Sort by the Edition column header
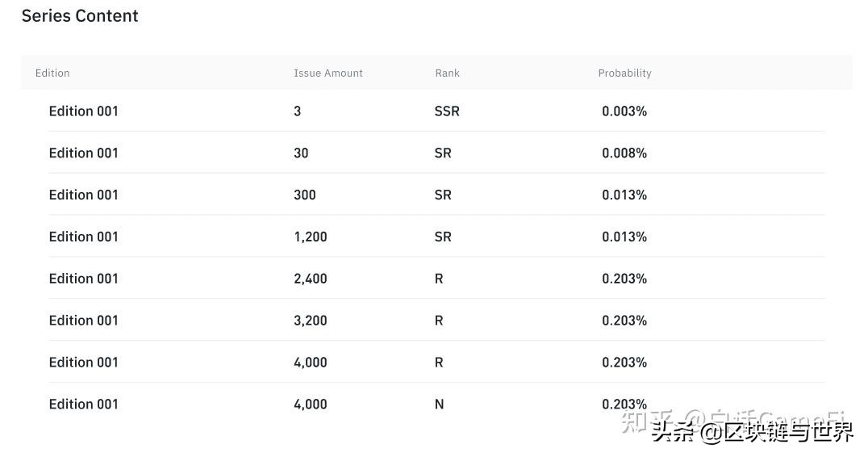868x457 pixels. tap(52, 73)
